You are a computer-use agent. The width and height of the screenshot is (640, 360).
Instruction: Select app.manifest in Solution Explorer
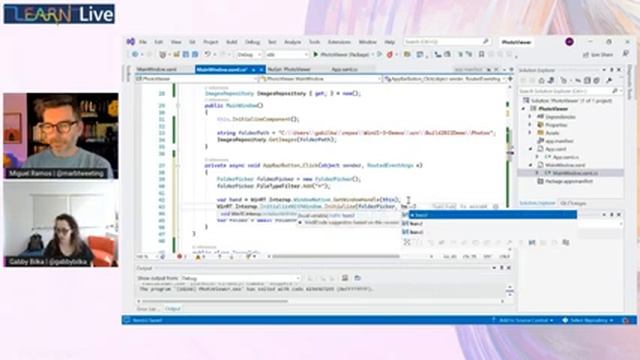559,141
